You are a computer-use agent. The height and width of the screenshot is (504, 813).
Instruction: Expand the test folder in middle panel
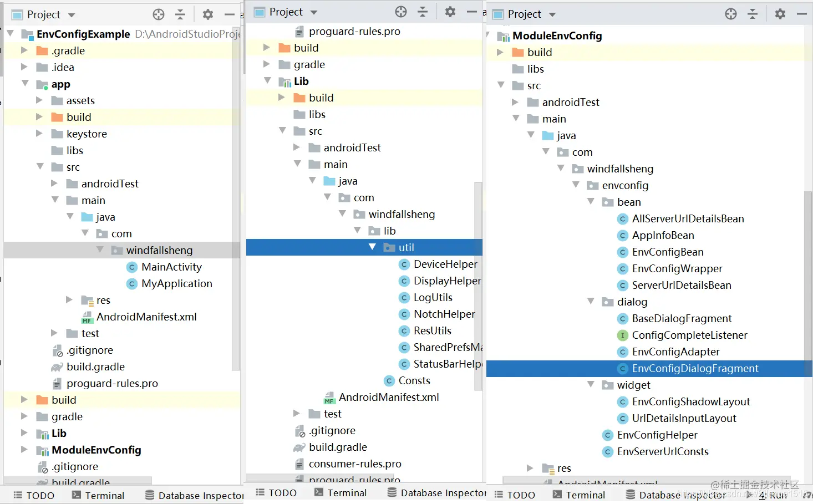point(297,413)
